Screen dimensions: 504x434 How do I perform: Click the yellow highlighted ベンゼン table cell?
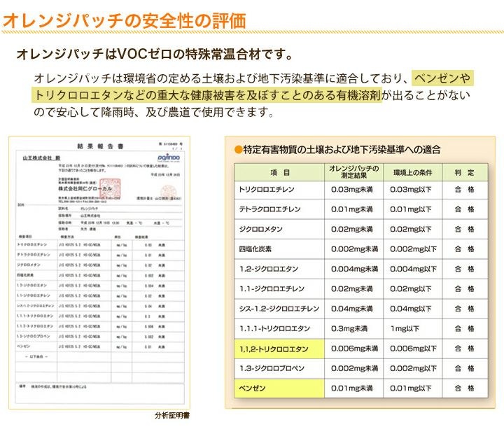[x=278, y=388]
